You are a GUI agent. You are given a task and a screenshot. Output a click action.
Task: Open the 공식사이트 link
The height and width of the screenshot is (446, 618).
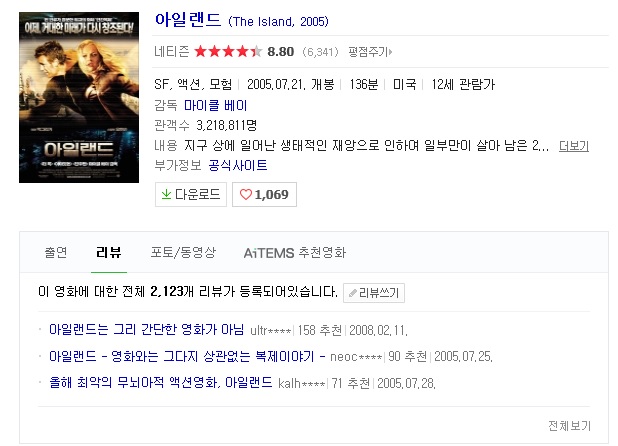238,165
